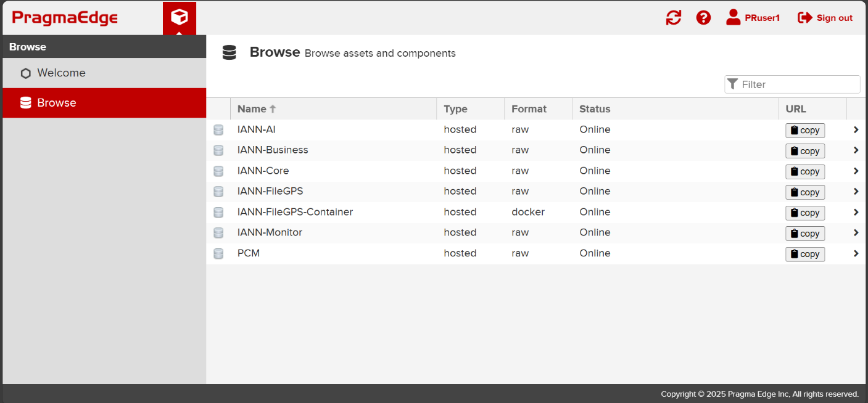Click the database icon next to IANN-FileGPS-Container
The image size is (868, 403).
pos(218,212)
